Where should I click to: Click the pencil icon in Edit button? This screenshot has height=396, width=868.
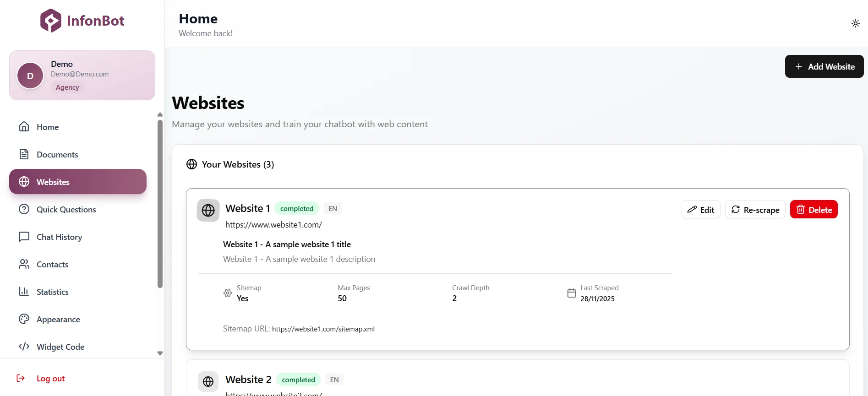pyautogui.click(x=692, y=209)
